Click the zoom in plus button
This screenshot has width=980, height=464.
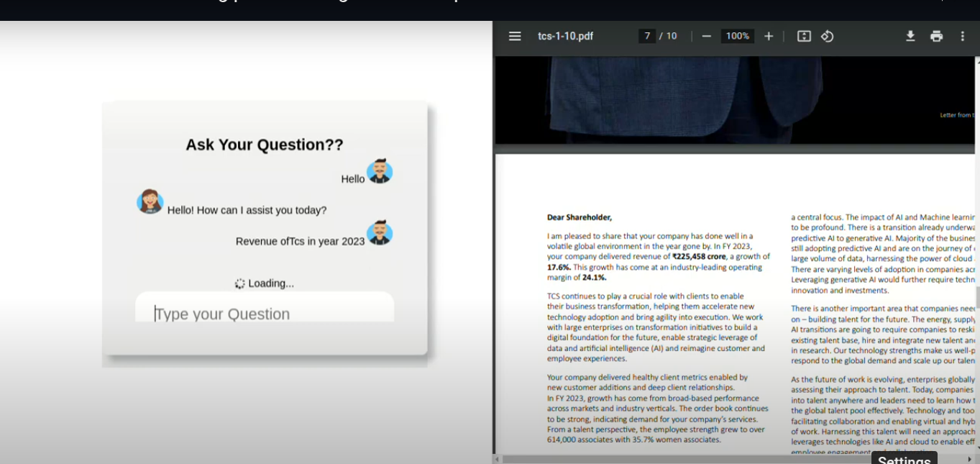pos(769,36)
